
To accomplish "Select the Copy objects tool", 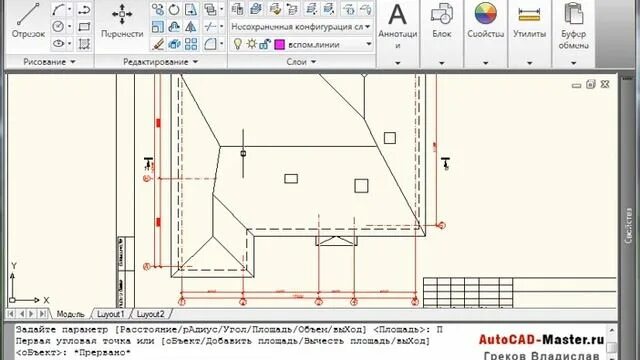I will [158, 9].
